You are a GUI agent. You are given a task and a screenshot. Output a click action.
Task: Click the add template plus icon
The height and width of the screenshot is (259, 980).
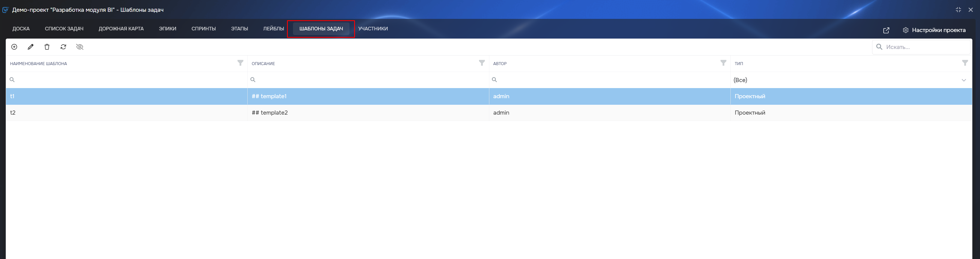[x=14, y=47]
